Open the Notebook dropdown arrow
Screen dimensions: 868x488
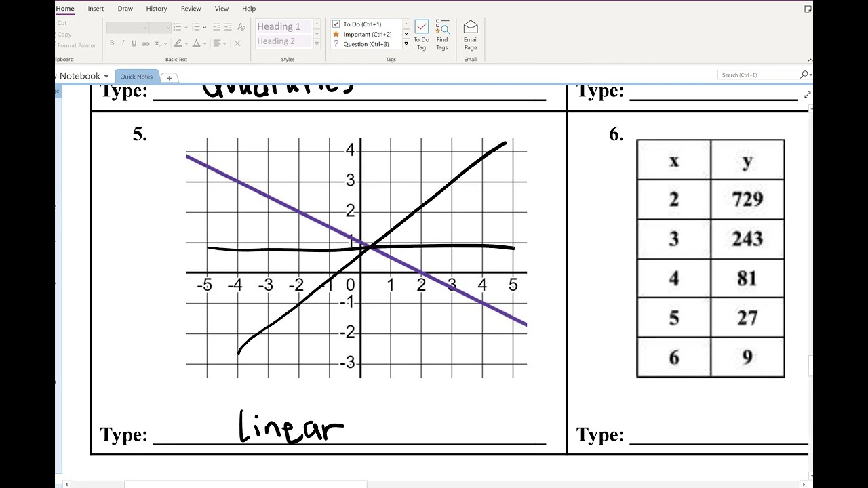(x=106, y=77)
